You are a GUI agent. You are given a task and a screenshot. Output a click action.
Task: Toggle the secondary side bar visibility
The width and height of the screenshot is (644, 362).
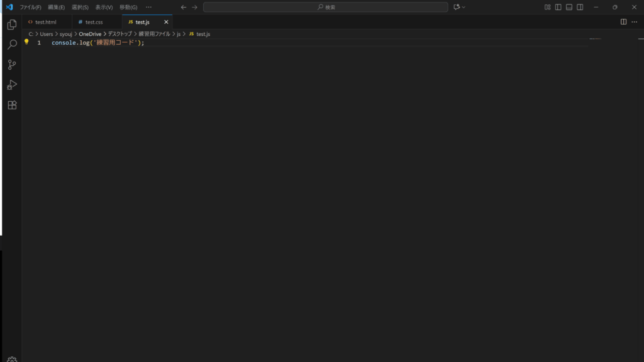point(580,7)
